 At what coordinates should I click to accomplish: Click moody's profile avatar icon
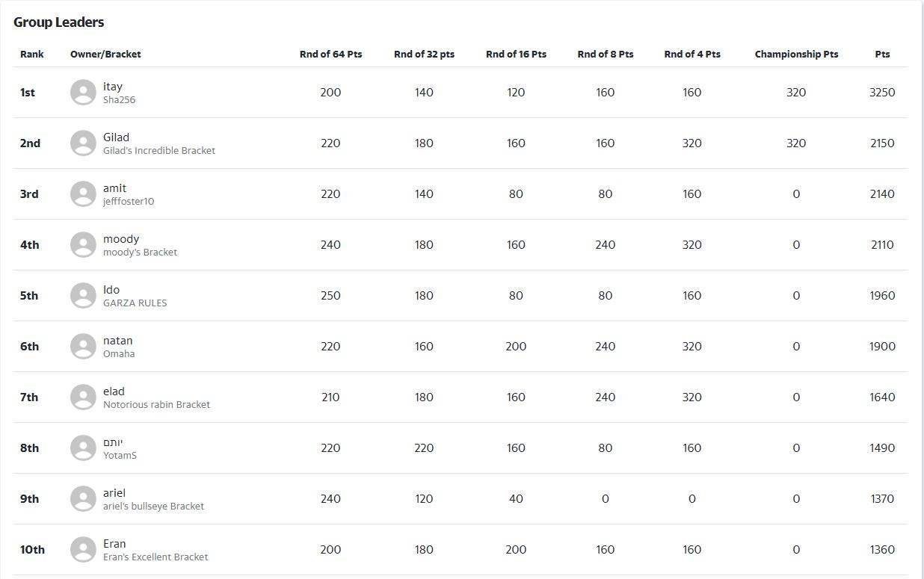tap(83, 245)
